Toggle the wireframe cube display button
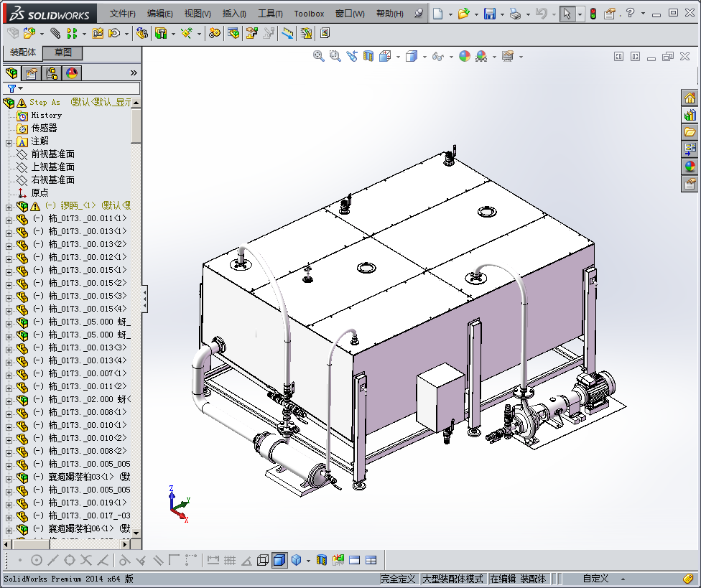The image size is (701, 588). point(263,560)
